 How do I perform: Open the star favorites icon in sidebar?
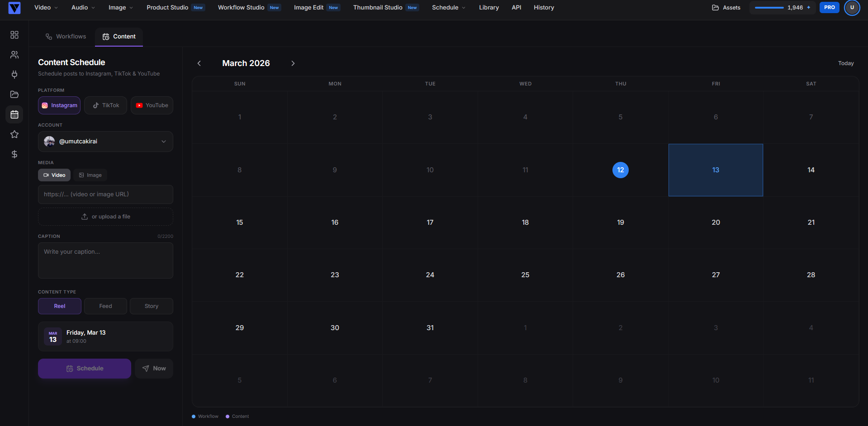[x=14, y=134]
